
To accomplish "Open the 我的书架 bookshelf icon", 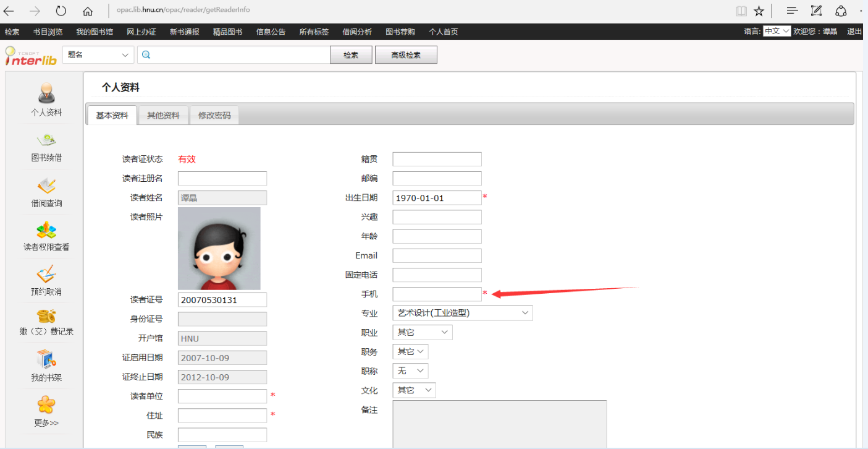I will 46,359.
